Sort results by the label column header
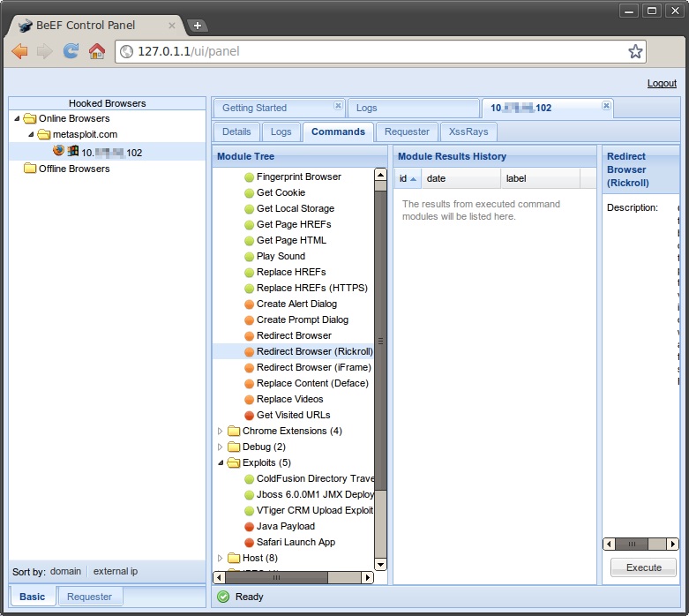 click(x=540, y=178)
